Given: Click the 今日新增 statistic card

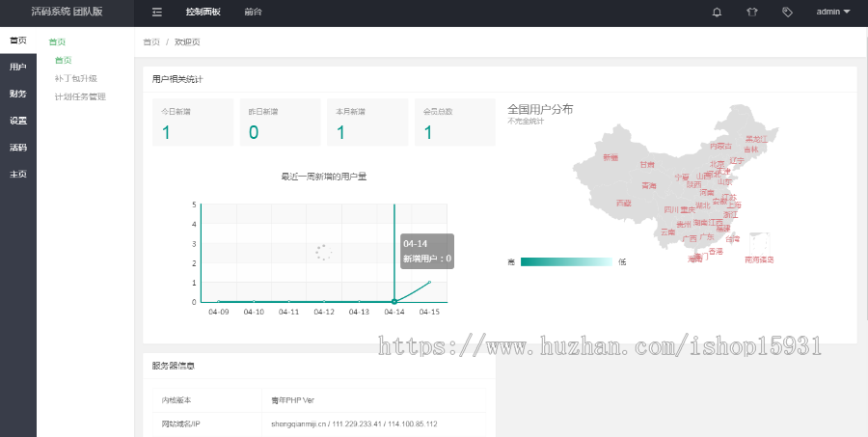Looking at the screenshot, I should click(193, 123).
